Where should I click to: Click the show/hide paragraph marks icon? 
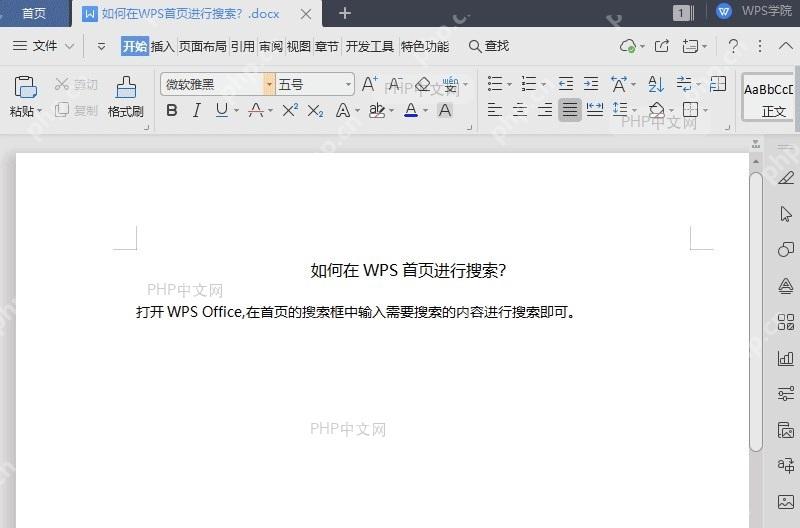tap(684, 84)
